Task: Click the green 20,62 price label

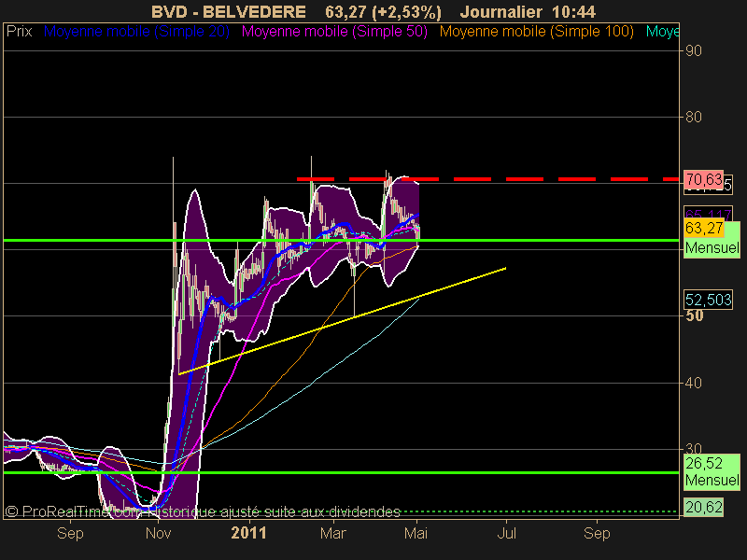Action: click(704, 507)
